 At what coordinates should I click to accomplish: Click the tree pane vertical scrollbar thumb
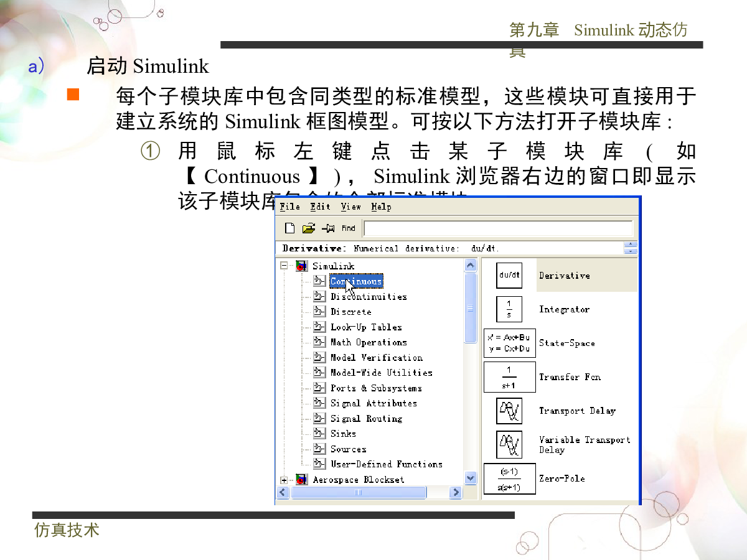[x=471, y=307]
